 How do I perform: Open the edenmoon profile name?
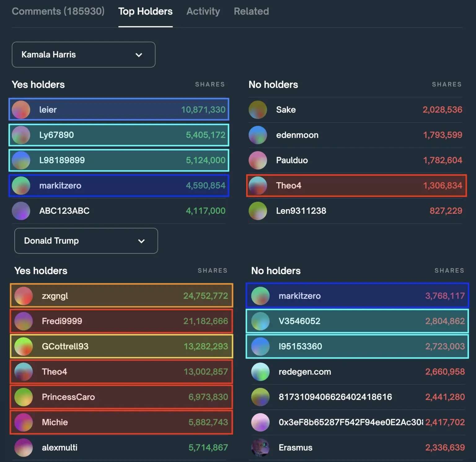297,135
